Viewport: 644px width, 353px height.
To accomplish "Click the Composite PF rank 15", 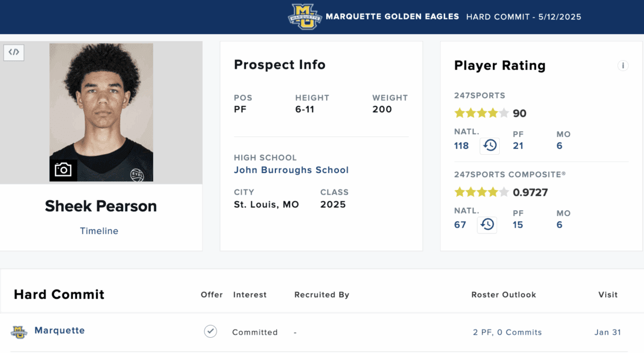I will tap(517, 225).
